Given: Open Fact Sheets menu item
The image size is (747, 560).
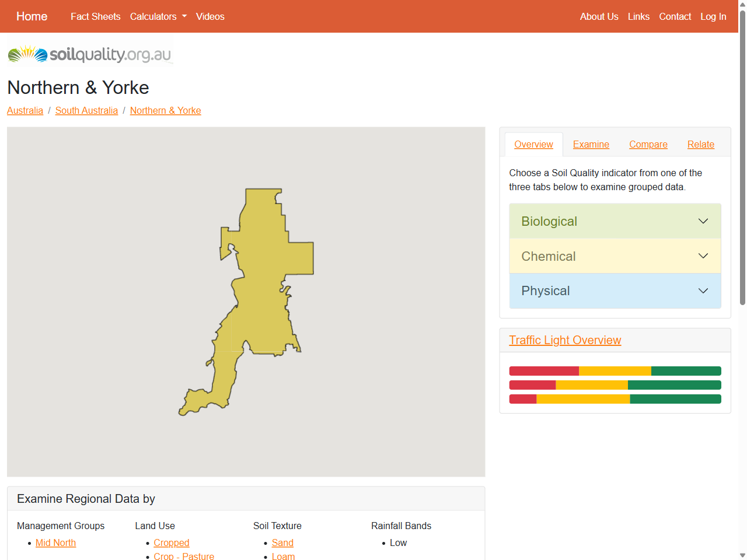Looking at the screenshot, I should 95,16.
